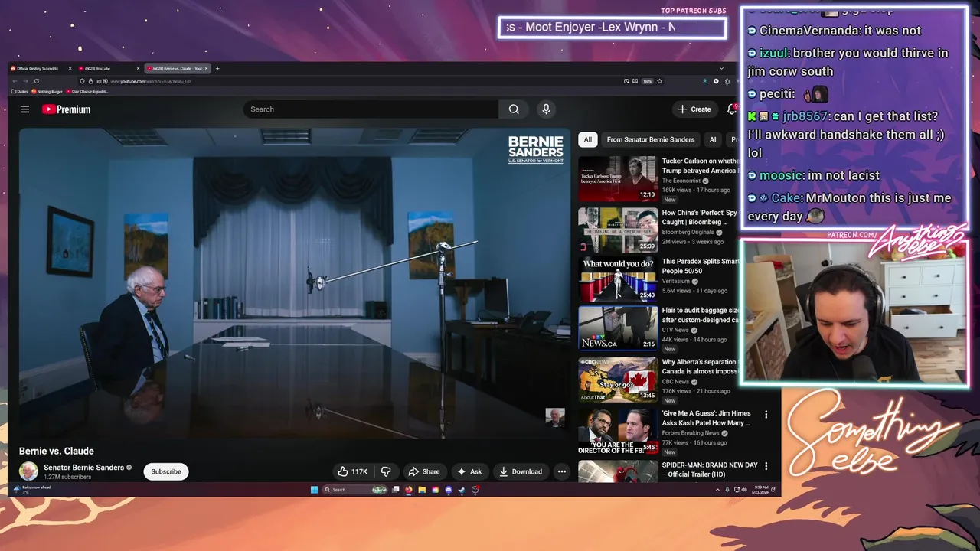Open Task View on the taskbar
The height and width of the screenshot is (551, 980).
click(396, 490)
